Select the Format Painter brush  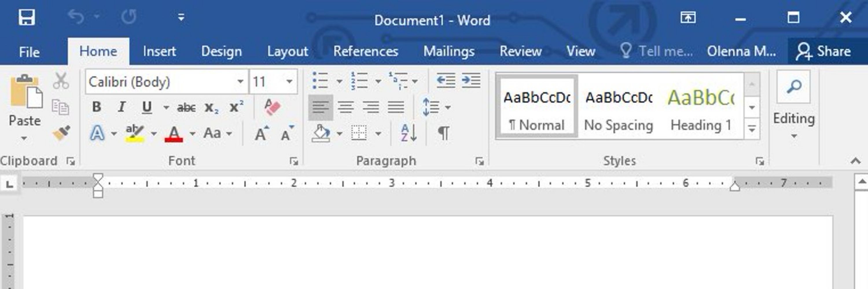(61, 133)
